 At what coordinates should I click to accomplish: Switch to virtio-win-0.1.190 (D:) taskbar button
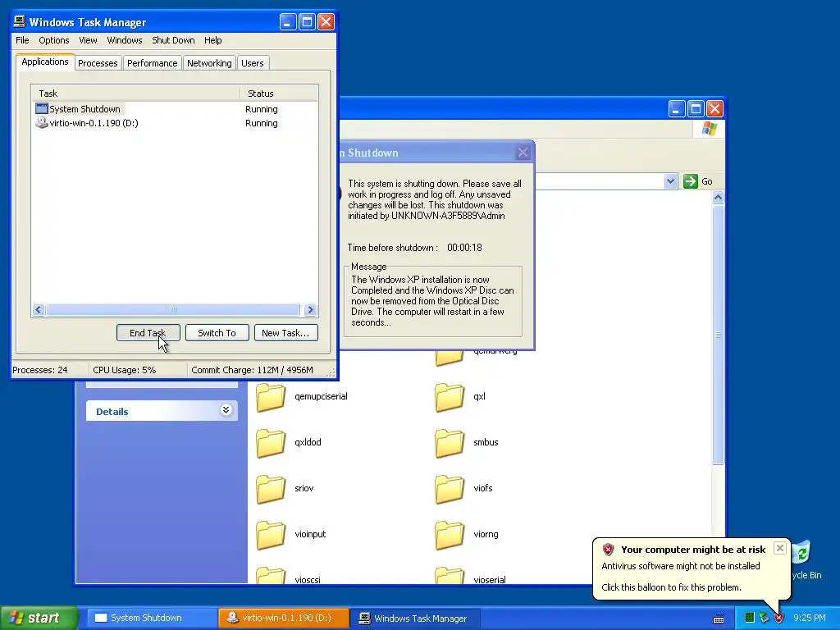click(284, 618)
